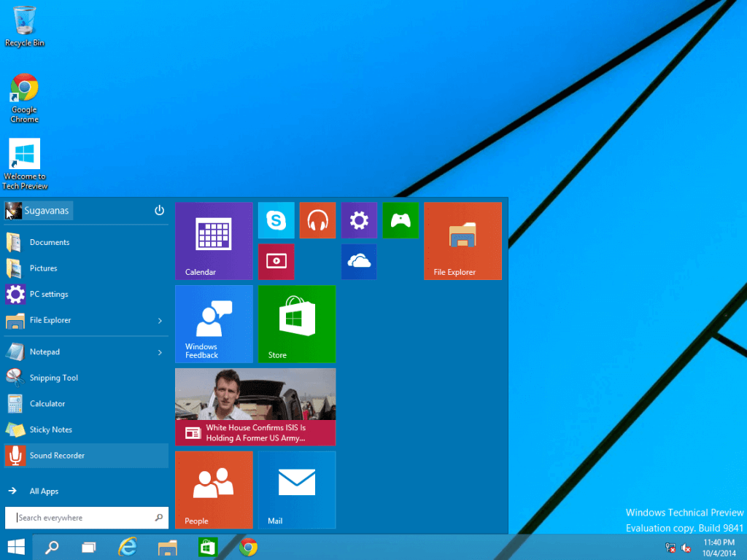Click the network status tray icon
The image size is (747, 560).
(x=670, y=548)
